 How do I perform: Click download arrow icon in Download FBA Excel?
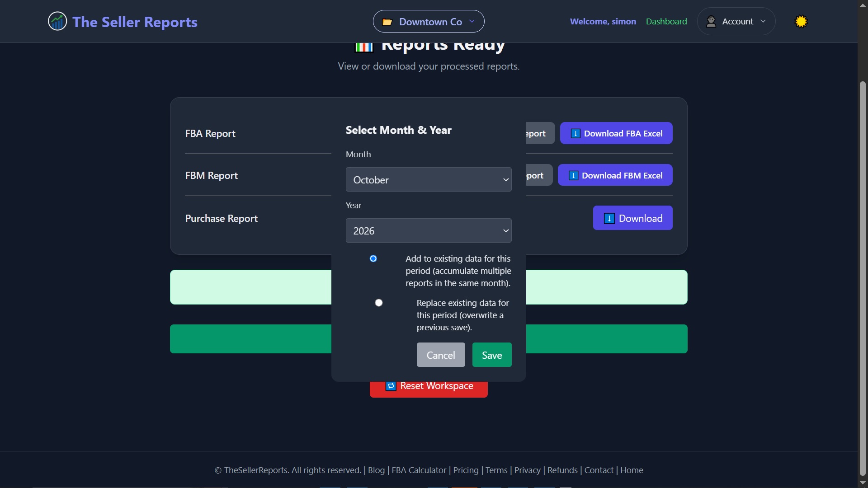pos(576,133)
